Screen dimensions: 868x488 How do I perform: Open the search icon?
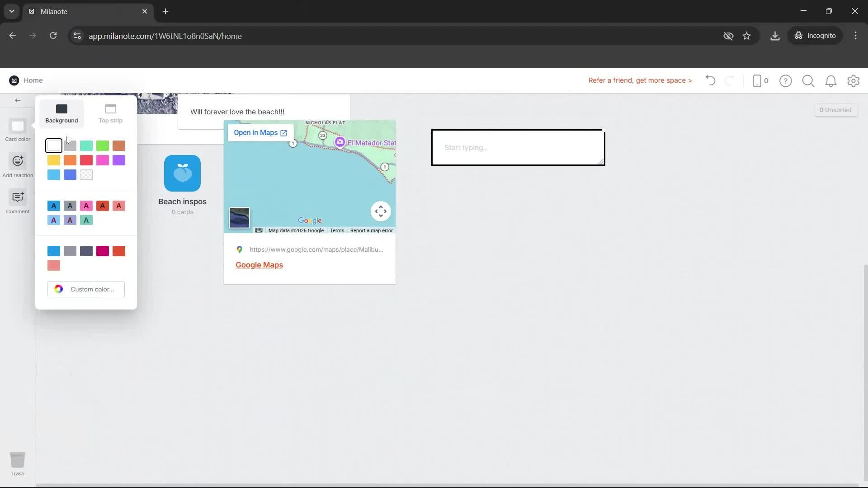(808, 80)
